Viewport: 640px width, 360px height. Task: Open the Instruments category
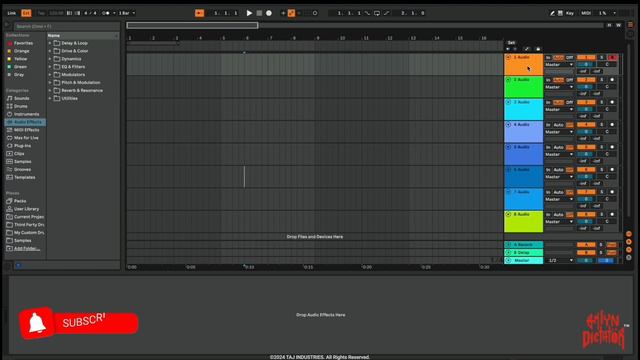tap(27, 114)
